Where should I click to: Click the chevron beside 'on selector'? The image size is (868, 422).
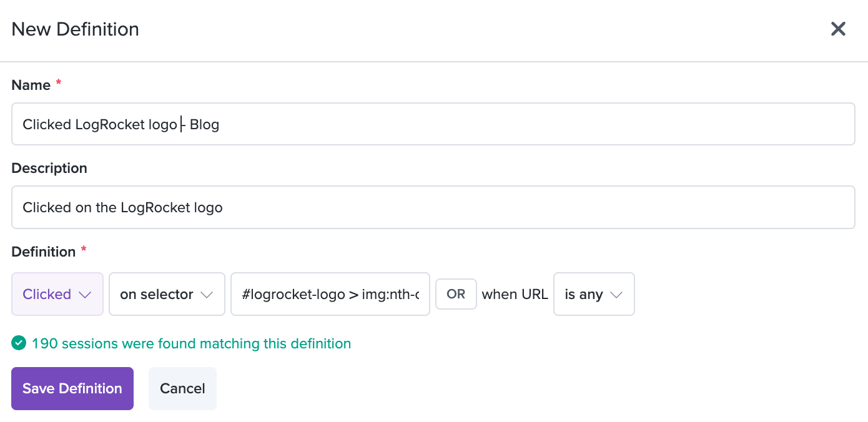(x=207, y=295)
